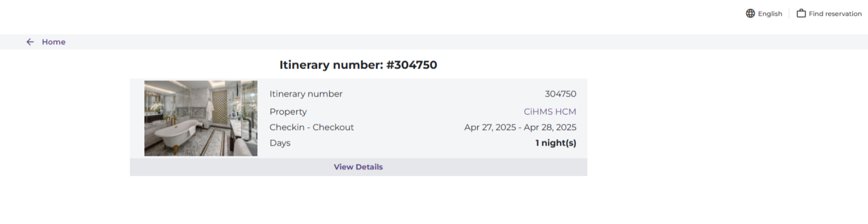Click the briefcase reservation icon
The image size is (868, 224).
click(x=801, y=13)
